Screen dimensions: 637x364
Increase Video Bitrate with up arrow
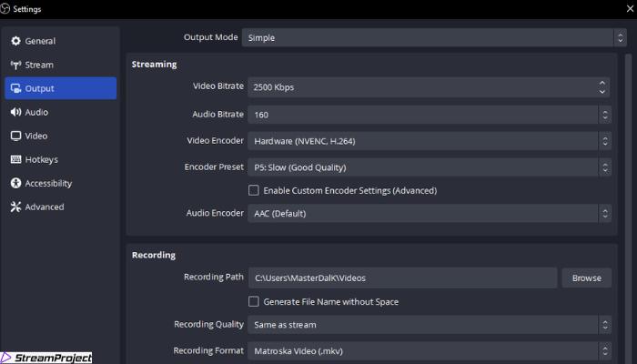point(602,83)
